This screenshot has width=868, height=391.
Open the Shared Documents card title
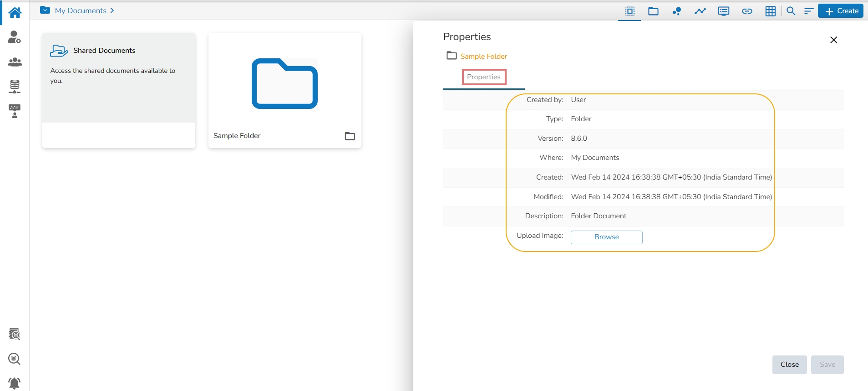pos(104,50)
